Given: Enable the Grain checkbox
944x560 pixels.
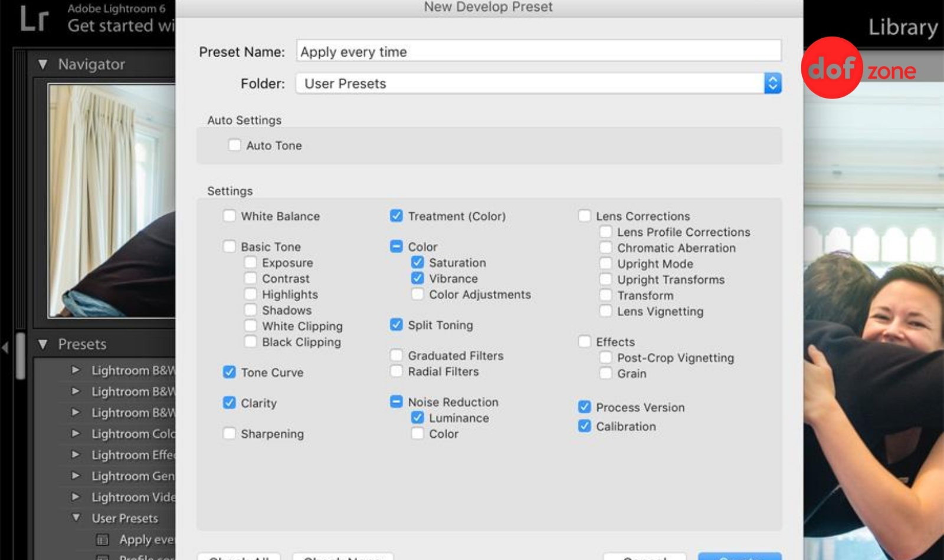Looking at the screenshot, I should point(606,374).
